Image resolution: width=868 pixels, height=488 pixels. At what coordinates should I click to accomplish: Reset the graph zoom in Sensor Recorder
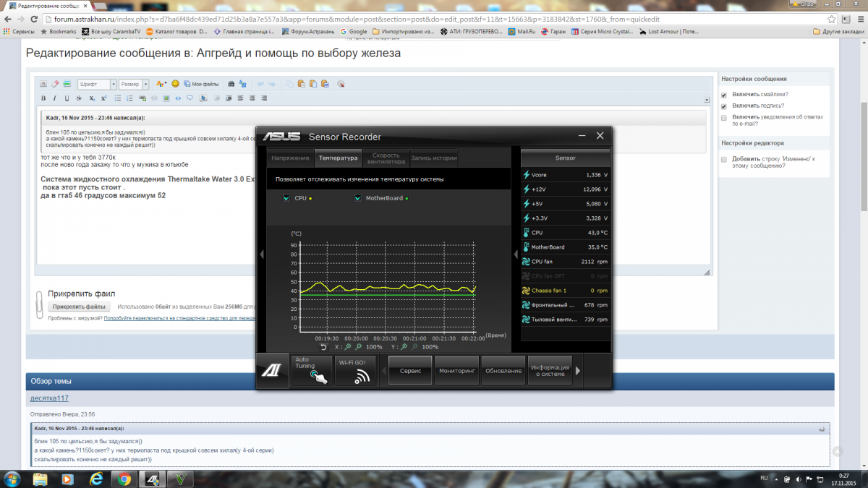(x=325, y=346)
